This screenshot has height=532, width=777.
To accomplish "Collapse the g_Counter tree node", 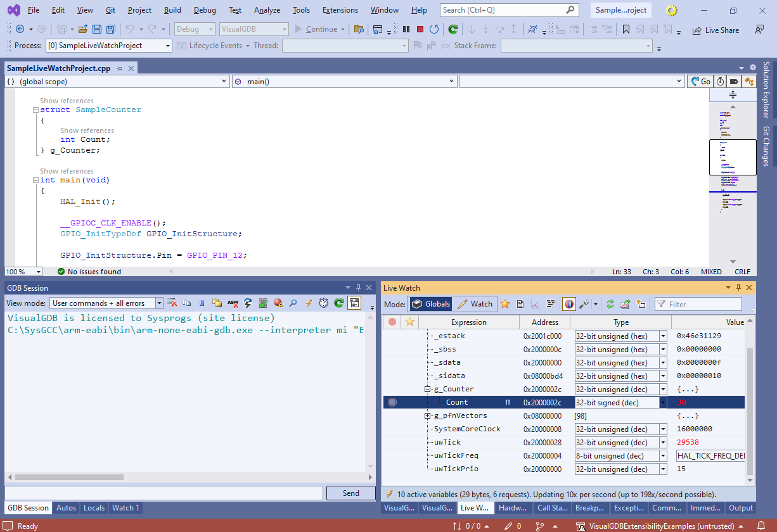I will [x=427, y=389].
